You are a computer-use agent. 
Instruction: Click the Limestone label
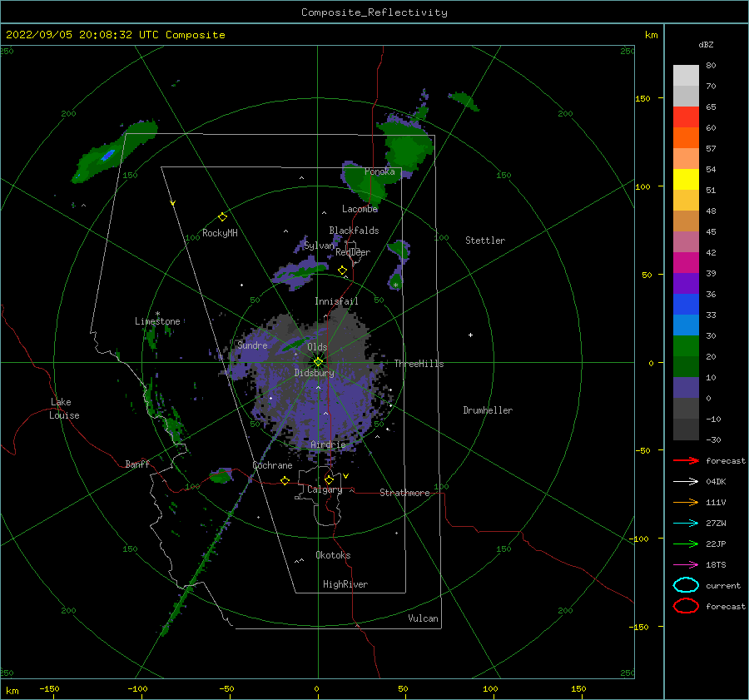click(x=157, y=321)
